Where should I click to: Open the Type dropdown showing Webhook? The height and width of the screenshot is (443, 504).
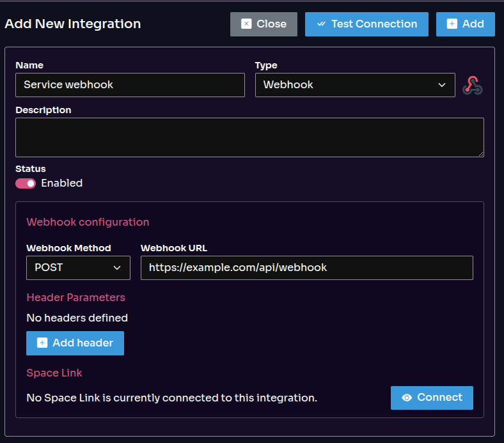(x=354, y=85)
